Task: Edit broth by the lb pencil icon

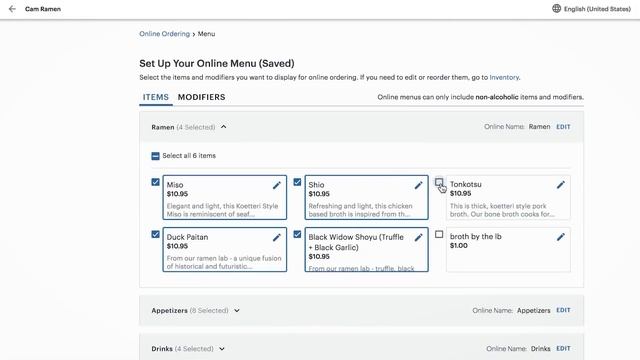Action: [x=561, y=237]
